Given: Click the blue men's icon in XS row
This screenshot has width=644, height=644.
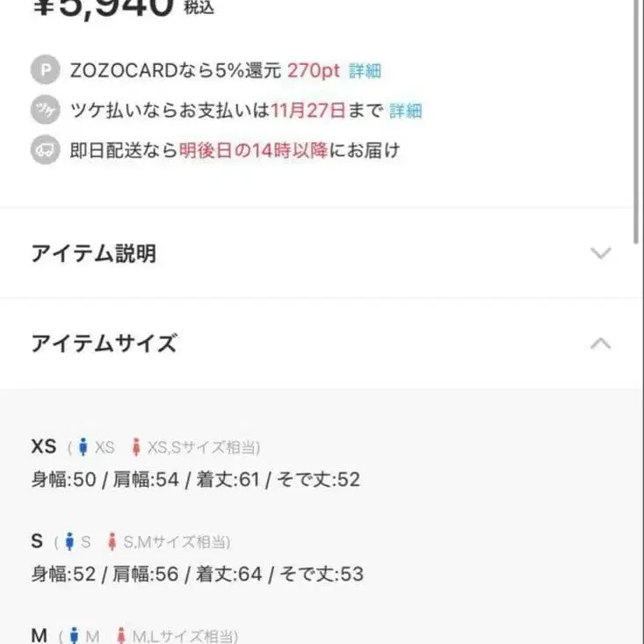Looking at the screenshot, I should coord(83,447).
